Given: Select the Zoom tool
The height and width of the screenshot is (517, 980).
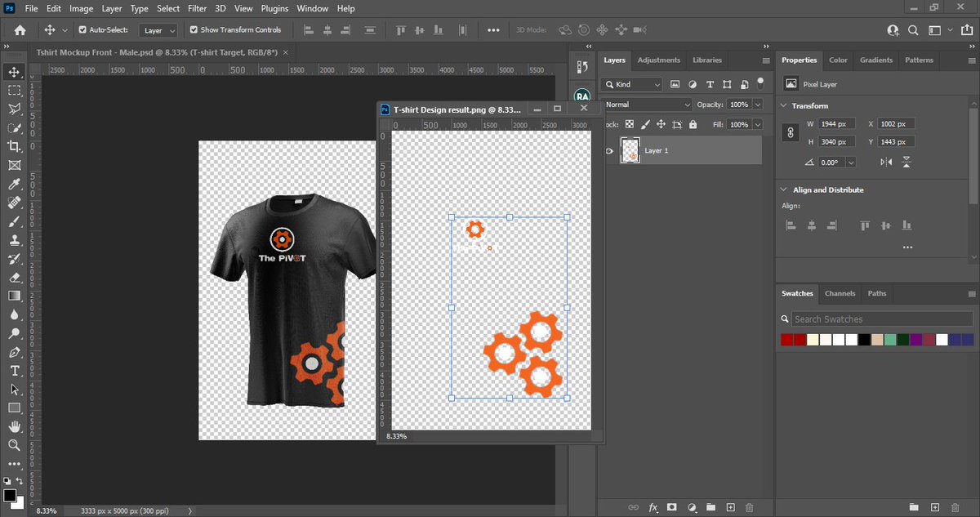Looking at the screenshot, I should click(x=14, y=445).
